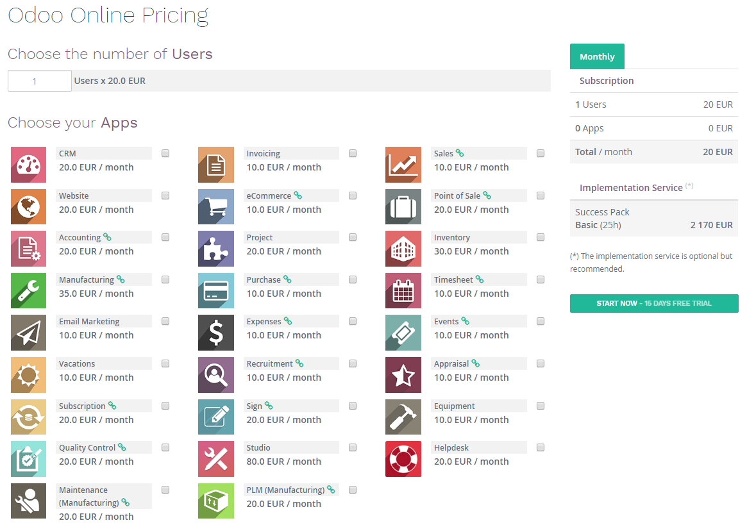
Task: Click the Email Marketing paper plane icon
Action: [x=28, y=333]
